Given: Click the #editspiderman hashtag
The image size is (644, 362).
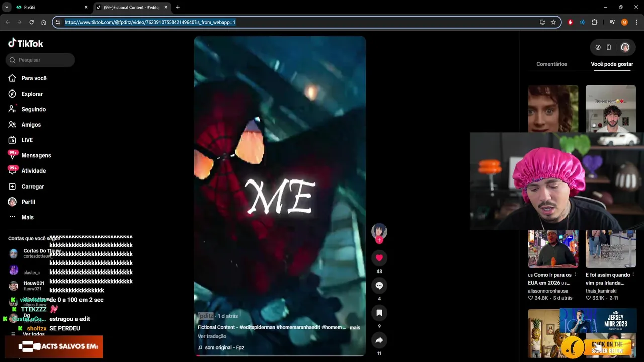Looking at the screenshot, I should (x=257, y=327).
